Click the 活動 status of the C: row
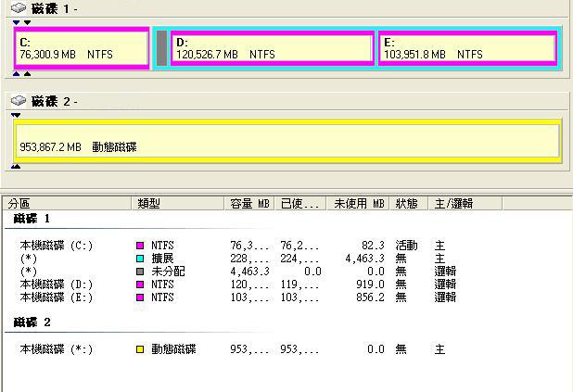 click(406, 246)
